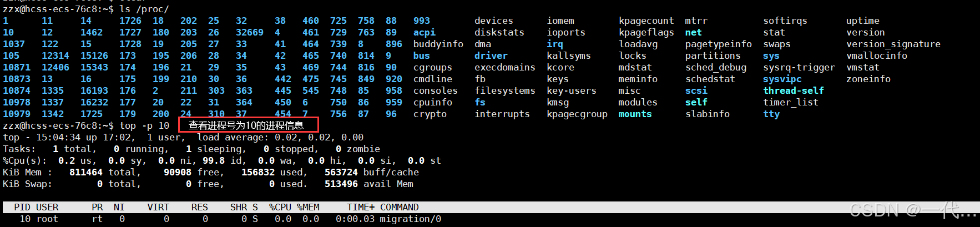Select the 'buff/cache' memory value label
Viewport: 980px width, 227px height.
391,173
